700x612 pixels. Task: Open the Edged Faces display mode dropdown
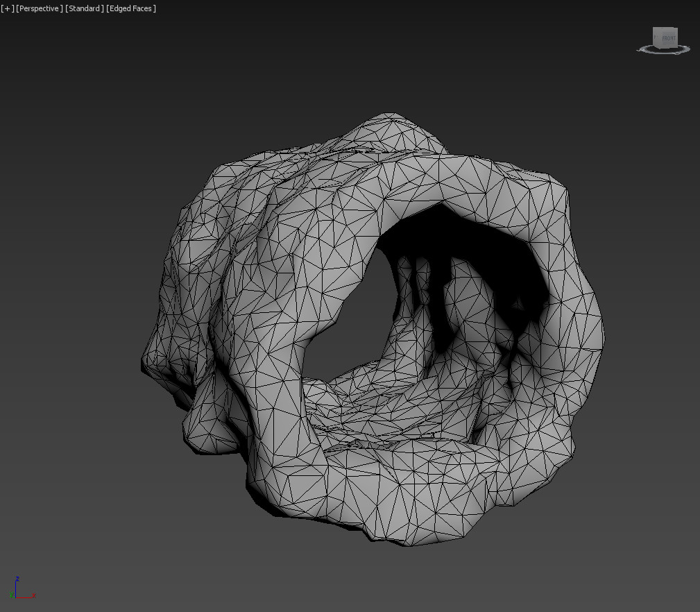click(x=131, y=8)
